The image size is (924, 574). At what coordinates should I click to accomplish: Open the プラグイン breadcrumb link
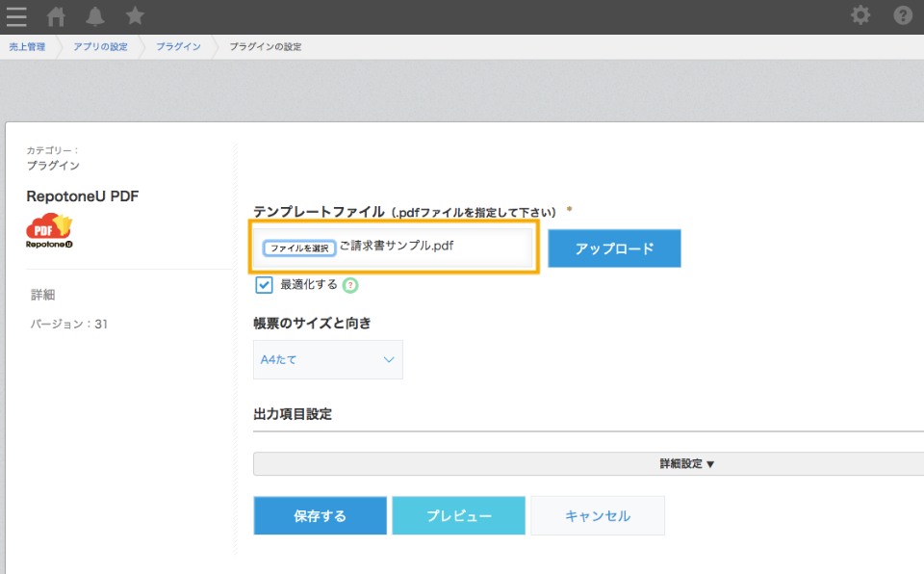pos(178,46)
